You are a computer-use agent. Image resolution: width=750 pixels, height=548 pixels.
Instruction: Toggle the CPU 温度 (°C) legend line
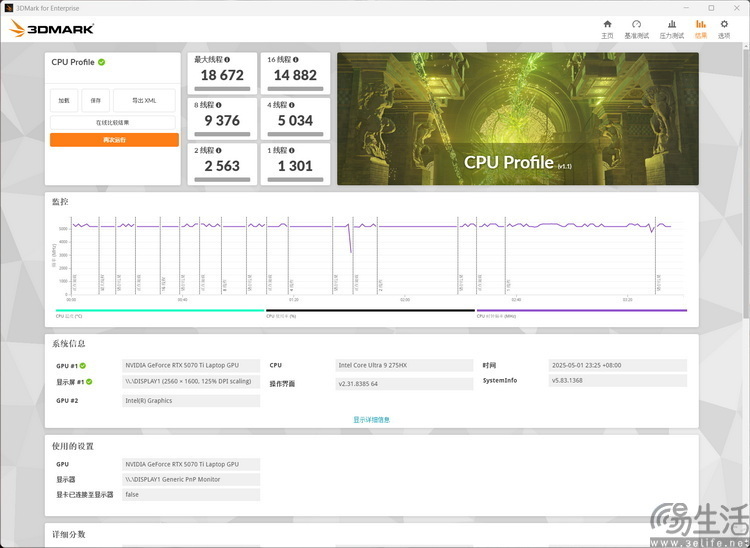pos(160,310)
